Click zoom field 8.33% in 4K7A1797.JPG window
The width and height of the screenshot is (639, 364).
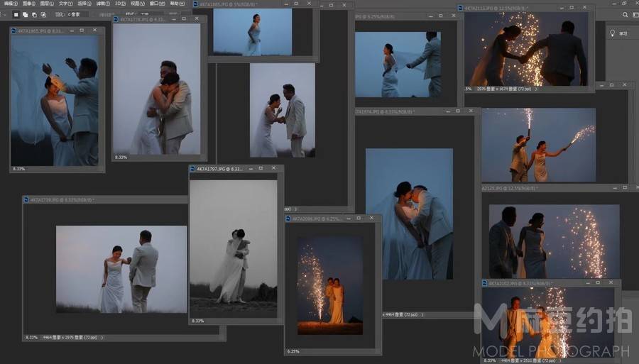[198, 321]
